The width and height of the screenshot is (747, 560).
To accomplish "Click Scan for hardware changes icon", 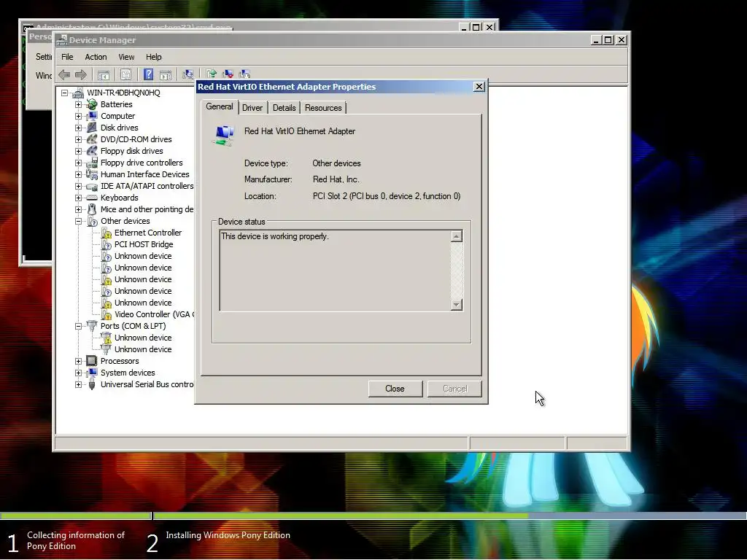I will point(188,74).
